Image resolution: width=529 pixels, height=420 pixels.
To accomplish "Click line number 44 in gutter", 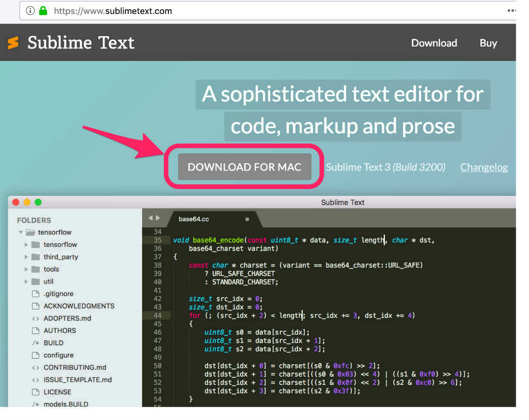I will 158,316.
